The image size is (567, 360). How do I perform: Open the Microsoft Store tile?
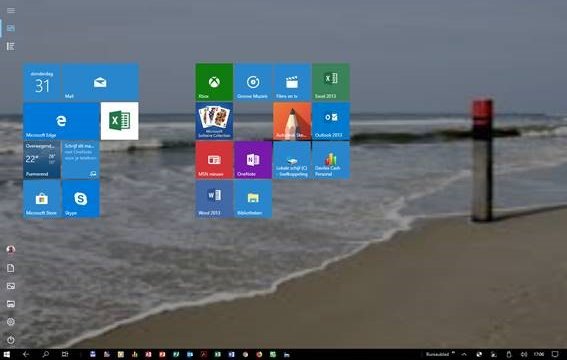[x=42, y=199]
